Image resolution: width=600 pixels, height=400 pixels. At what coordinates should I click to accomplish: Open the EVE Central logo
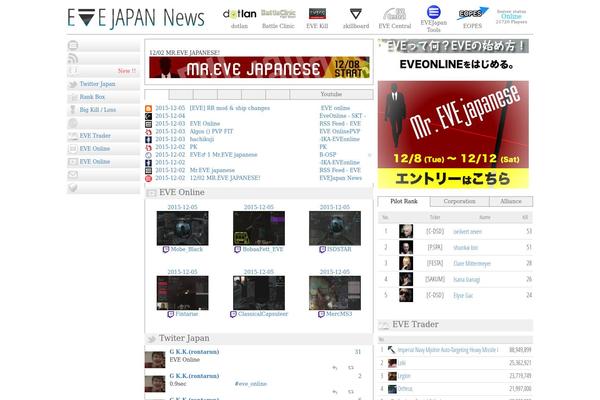point(395,14)
